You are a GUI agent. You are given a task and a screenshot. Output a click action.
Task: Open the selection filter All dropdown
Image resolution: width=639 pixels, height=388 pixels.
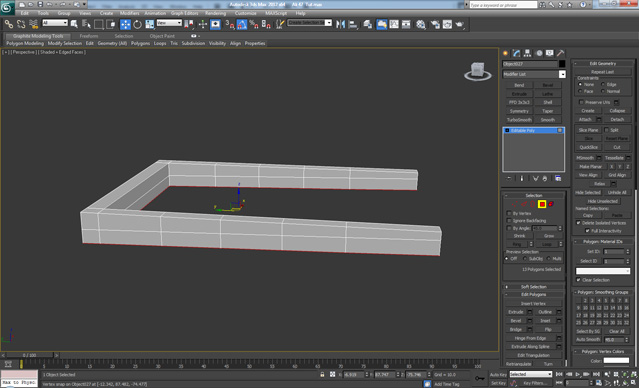55,23
